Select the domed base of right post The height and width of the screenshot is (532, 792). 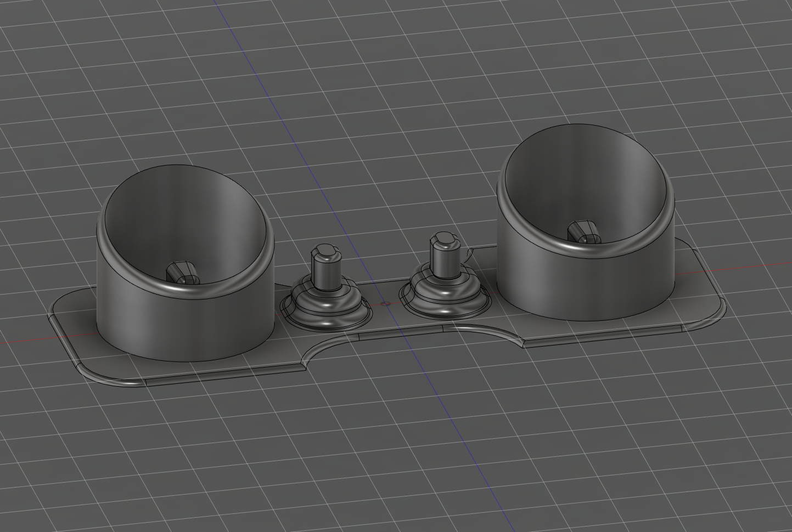tap(445, 293)
